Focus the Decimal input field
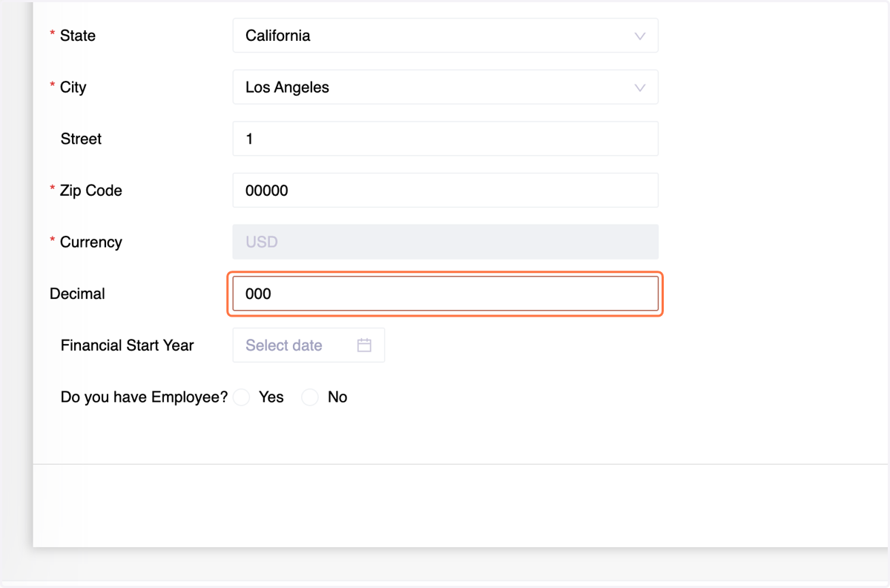 pyautogui.click(x=445, y=294)
